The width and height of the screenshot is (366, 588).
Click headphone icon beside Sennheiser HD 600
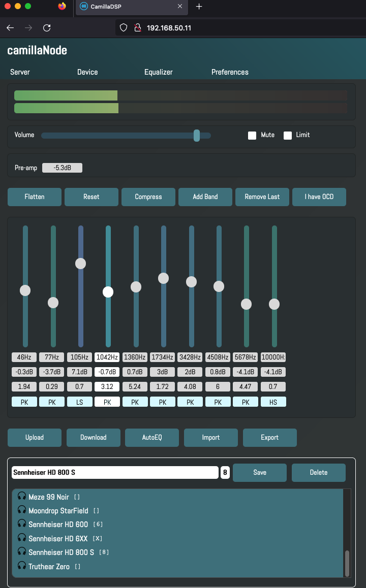pos(22,524)
